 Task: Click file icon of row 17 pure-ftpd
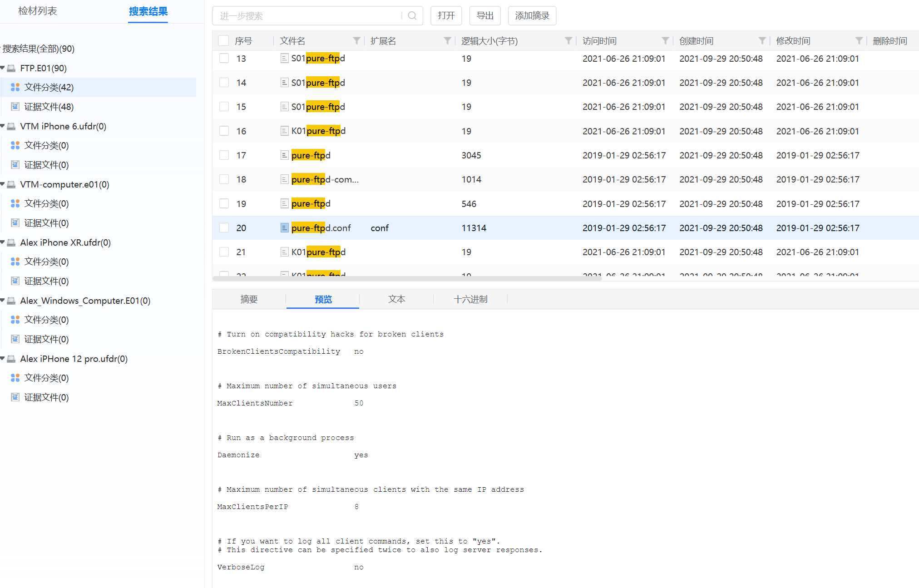[284, 155]
